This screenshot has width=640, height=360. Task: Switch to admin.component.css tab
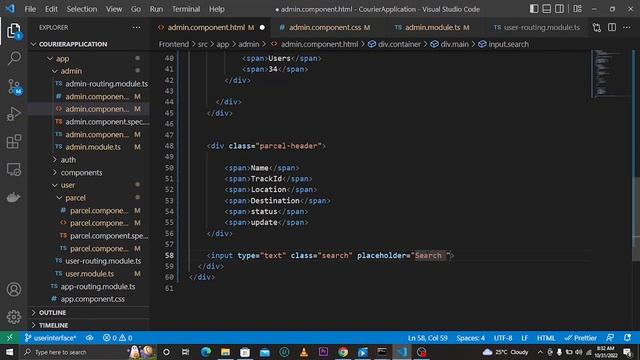(325, 27)
